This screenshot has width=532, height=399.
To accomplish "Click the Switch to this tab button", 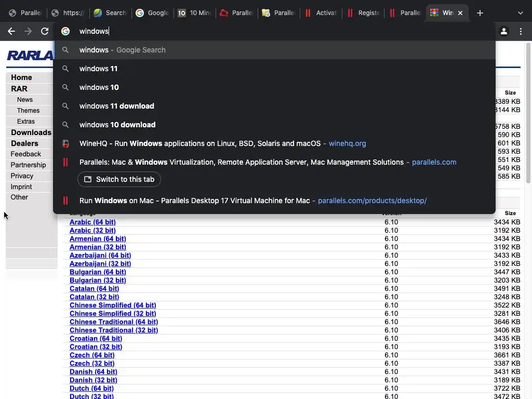I will coord(119,179).
